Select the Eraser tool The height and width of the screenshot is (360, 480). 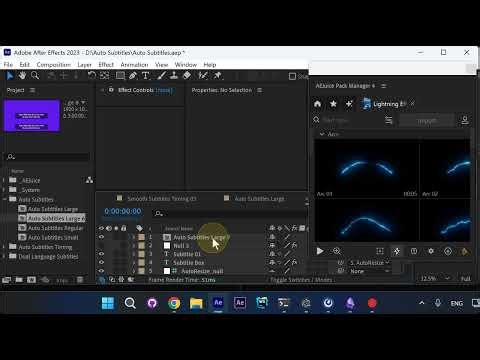click(187, 76)
